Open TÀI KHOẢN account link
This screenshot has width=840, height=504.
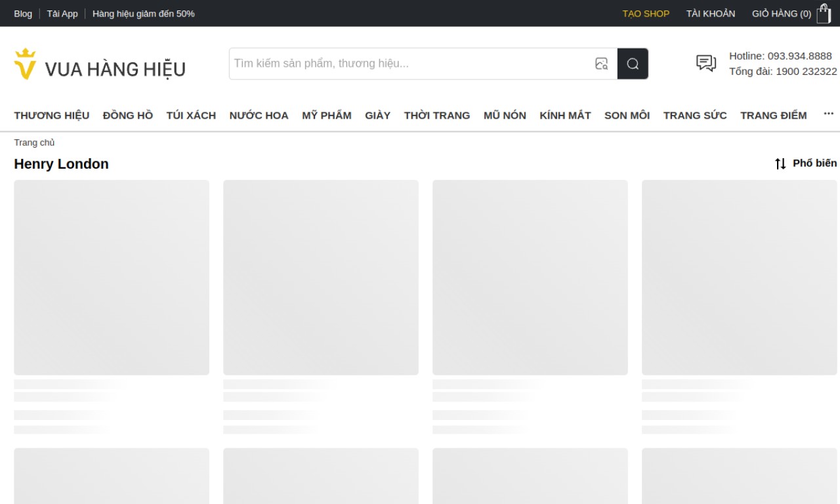[711, 13]
